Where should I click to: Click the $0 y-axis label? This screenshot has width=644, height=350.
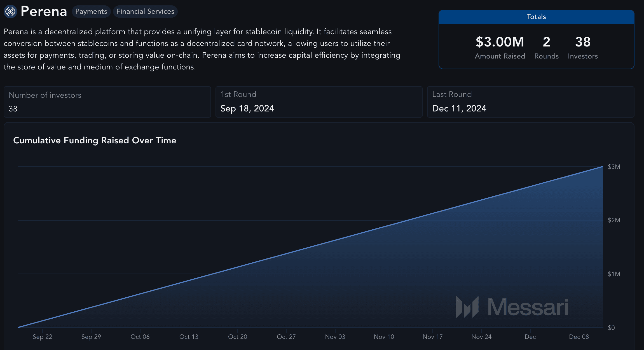(x=611, y=328)
